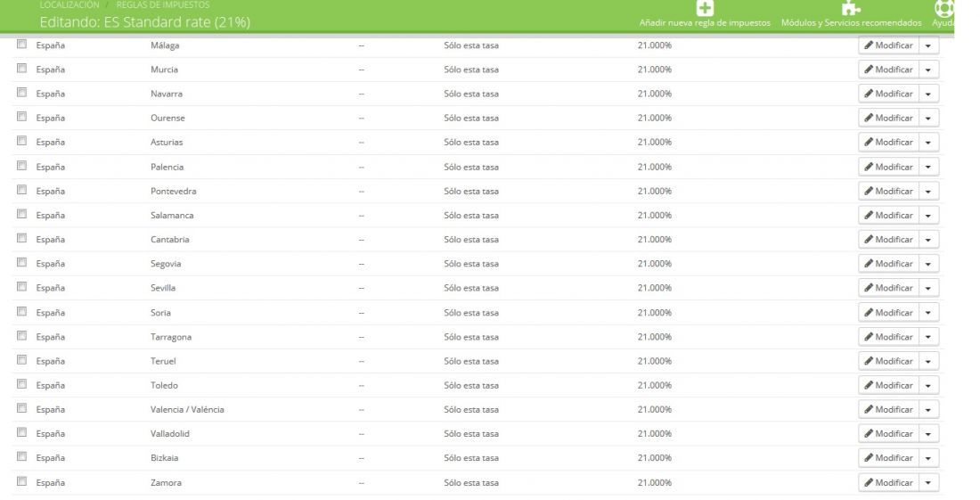Click Modificar for Murcia
The width and height of the screenshot is (980, 500).
pos(889,70)
